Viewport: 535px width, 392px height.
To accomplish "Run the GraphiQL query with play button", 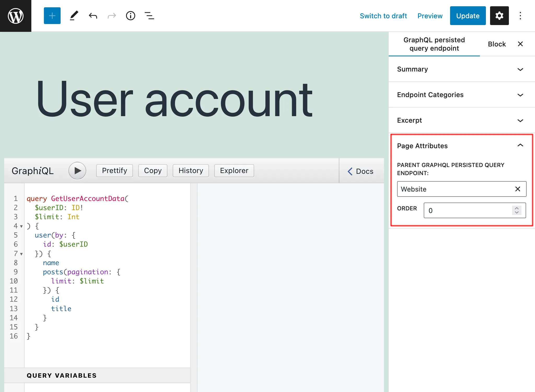I will (77, 171).
